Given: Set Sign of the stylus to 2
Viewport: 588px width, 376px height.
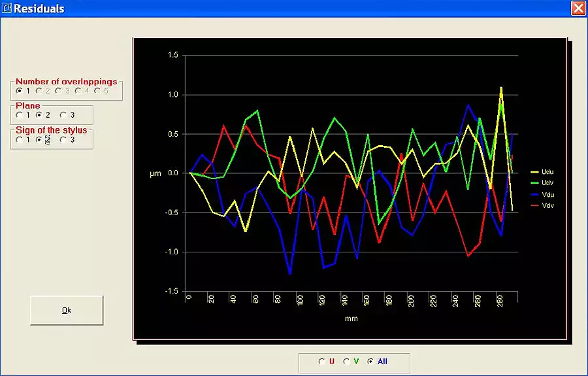Looking at the screenshot, I should [x=39, y=139].
